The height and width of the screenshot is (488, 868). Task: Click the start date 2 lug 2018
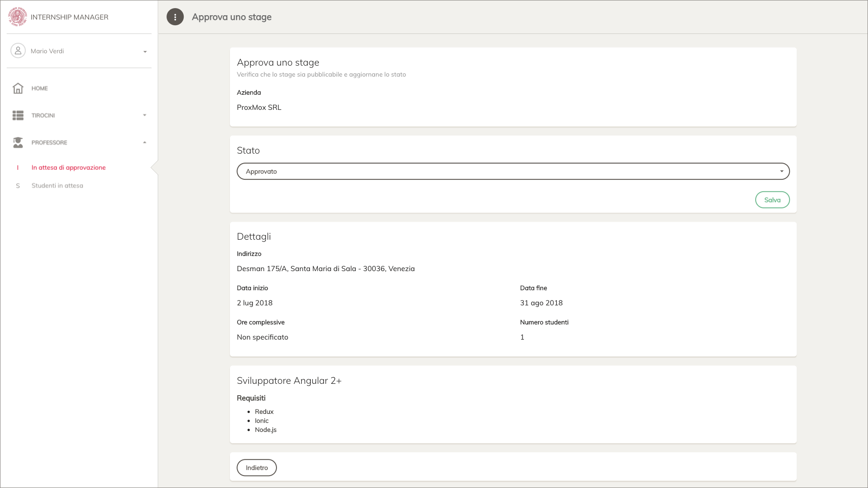tap(255, 303)
